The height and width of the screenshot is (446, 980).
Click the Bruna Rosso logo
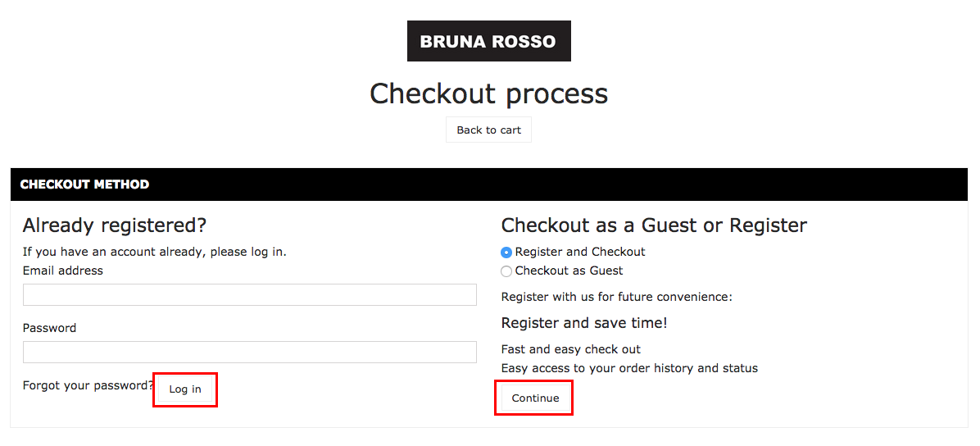488,41
